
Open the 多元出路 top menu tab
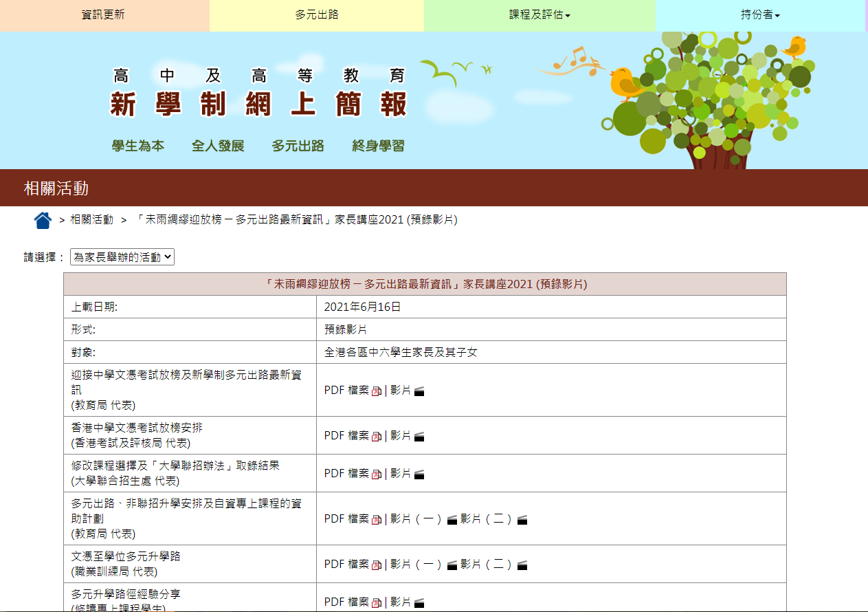point(317,15)
